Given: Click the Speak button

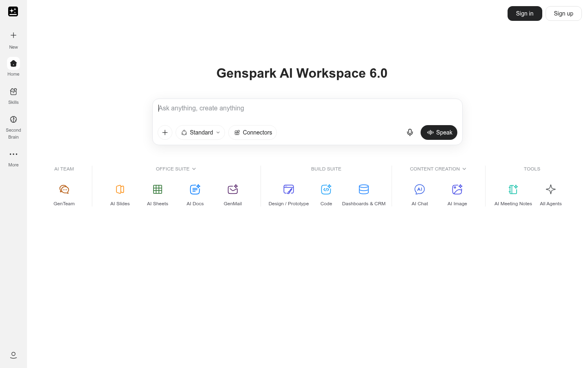Looking at the screenshot, I should [x=439, y=132].
